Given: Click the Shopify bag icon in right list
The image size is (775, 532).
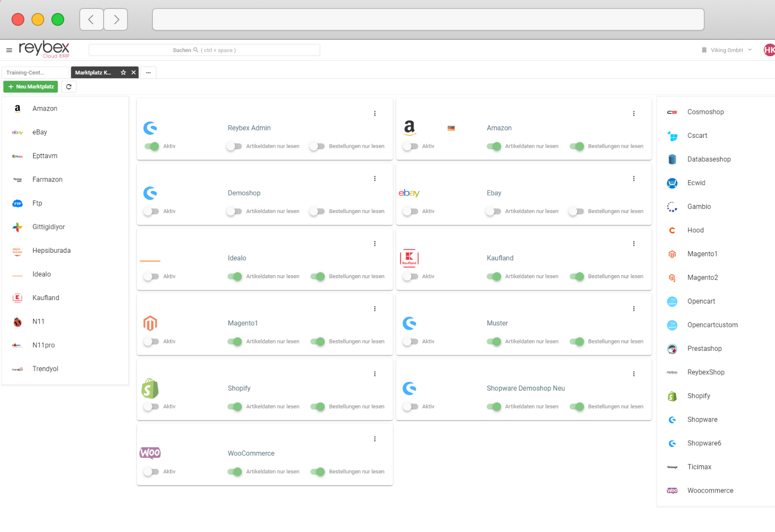Looking at the screenshot, I should [672, 396].
